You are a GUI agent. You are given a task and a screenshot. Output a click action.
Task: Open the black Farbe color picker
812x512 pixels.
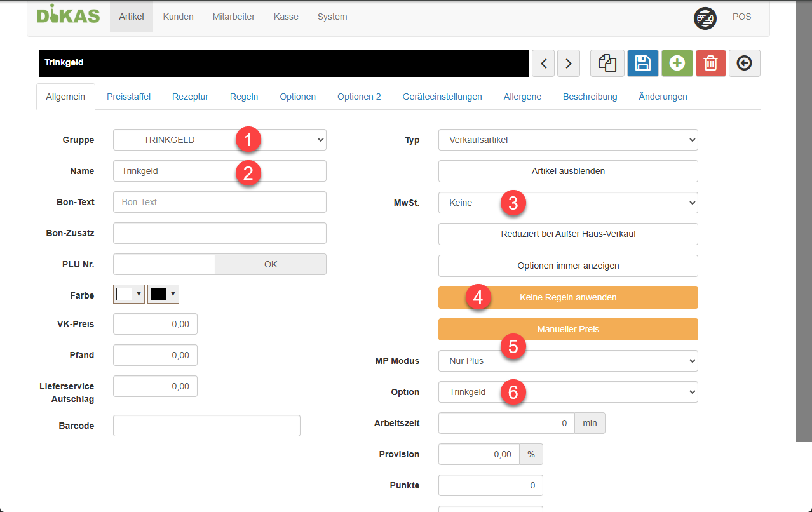point(163,294)
